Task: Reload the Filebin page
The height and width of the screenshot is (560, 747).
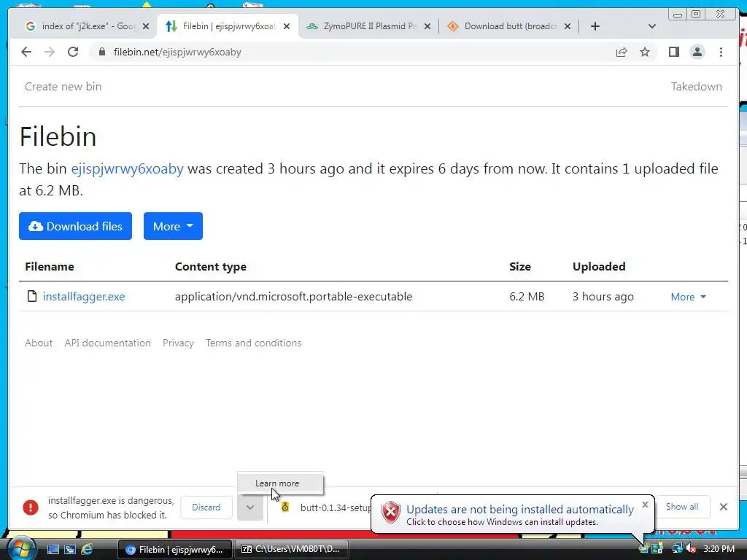Action: pos(73,52)
